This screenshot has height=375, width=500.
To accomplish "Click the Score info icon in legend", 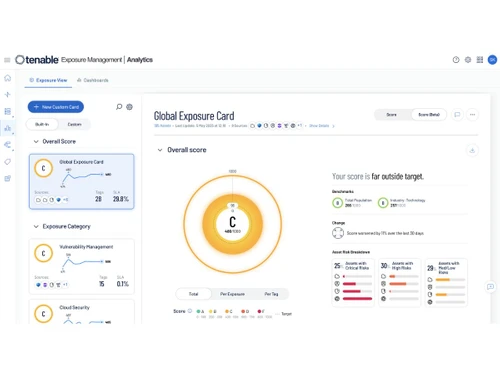I will pyautogui.click(x=190, y=311).
